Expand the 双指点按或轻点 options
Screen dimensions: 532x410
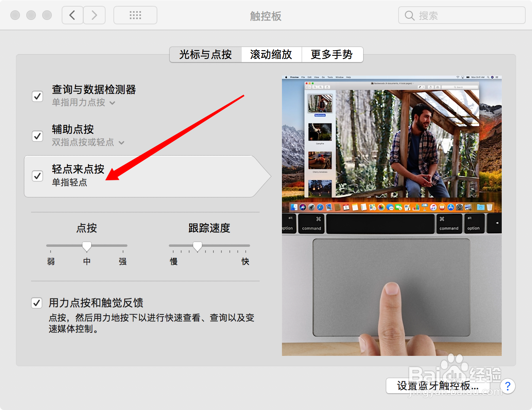pyautogui.click(x=122, y=143)
